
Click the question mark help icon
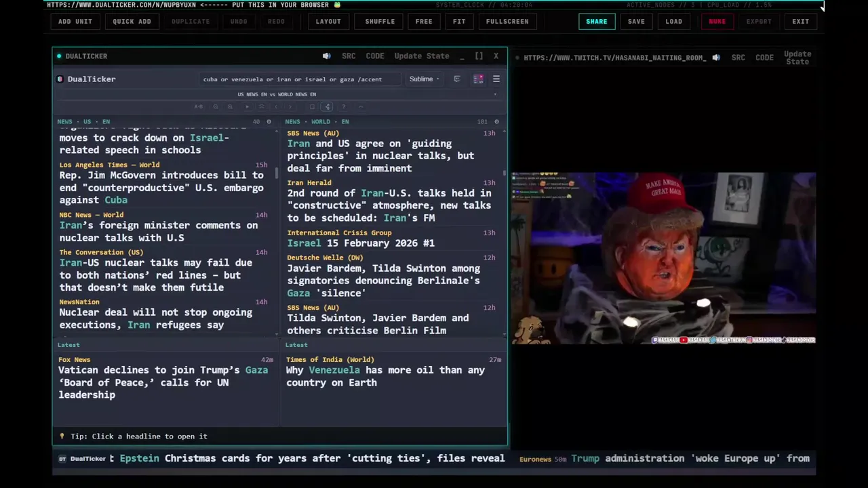(x=344, y=106)
